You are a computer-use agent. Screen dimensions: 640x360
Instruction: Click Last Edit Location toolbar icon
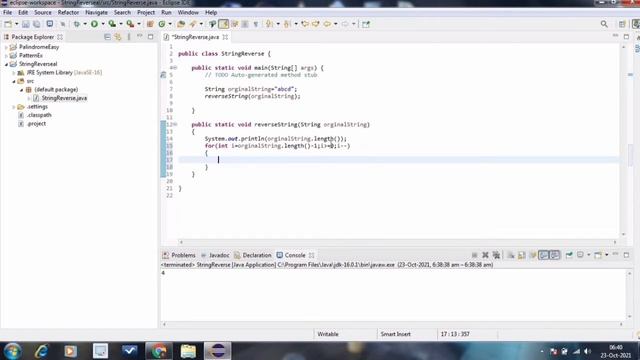click(x=304, y=24)
